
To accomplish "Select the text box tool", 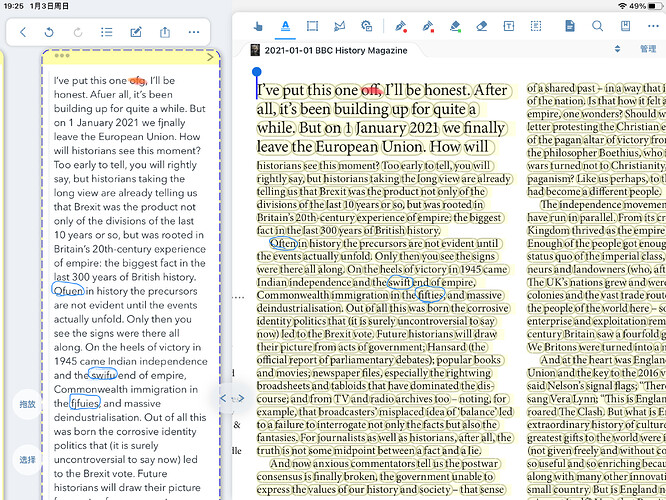I will [508, 26].
